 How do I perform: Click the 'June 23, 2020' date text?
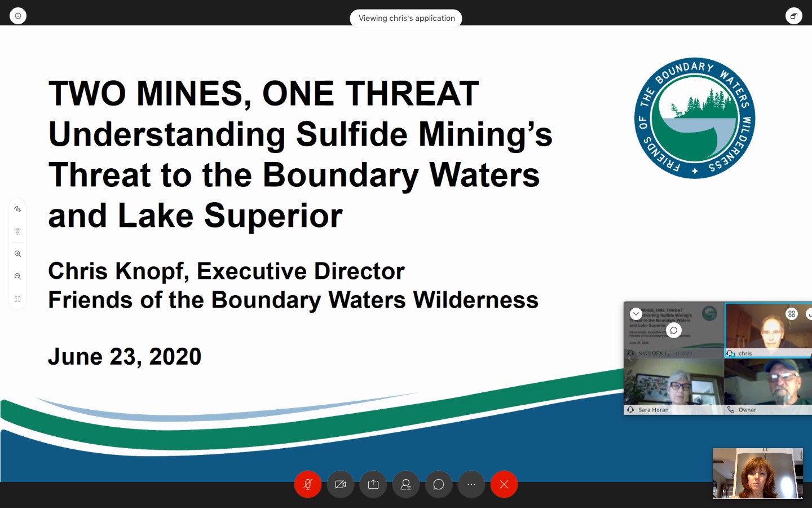(x=125, y=357)
